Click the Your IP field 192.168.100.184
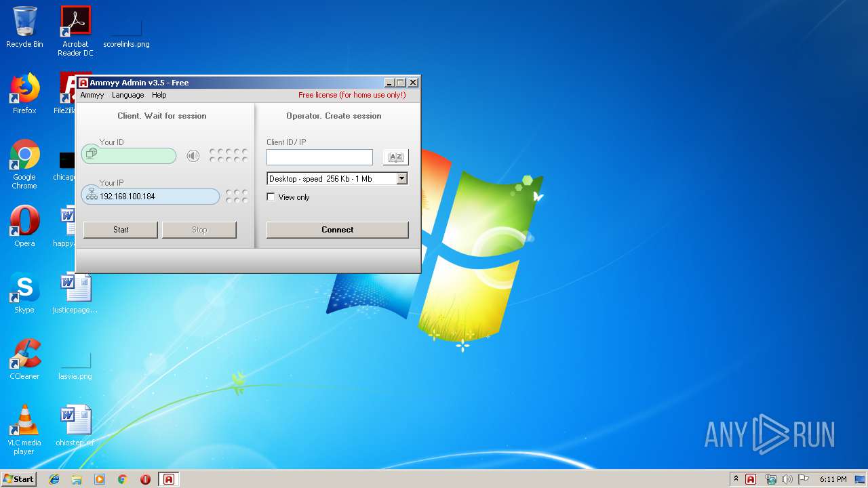 151,197
